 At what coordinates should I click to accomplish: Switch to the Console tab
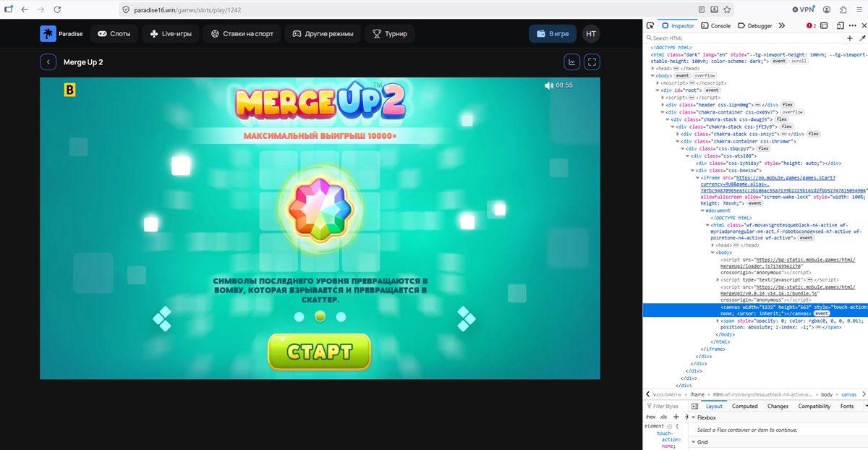pos(716,25)
